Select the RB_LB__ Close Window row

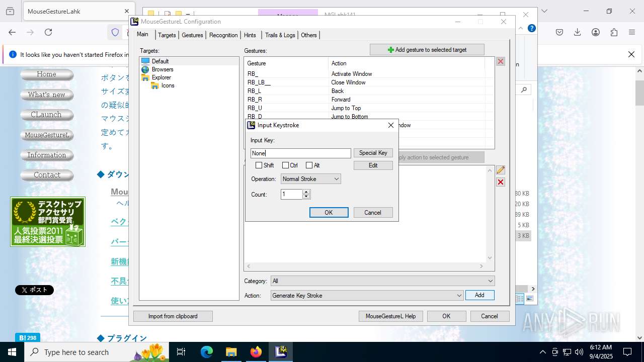[x=365, y=82]
